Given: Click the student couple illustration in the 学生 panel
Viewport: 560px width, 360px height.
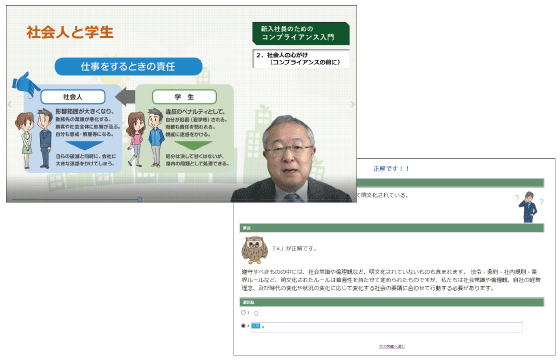Looking at the screenshot, I should coord(146,138).
